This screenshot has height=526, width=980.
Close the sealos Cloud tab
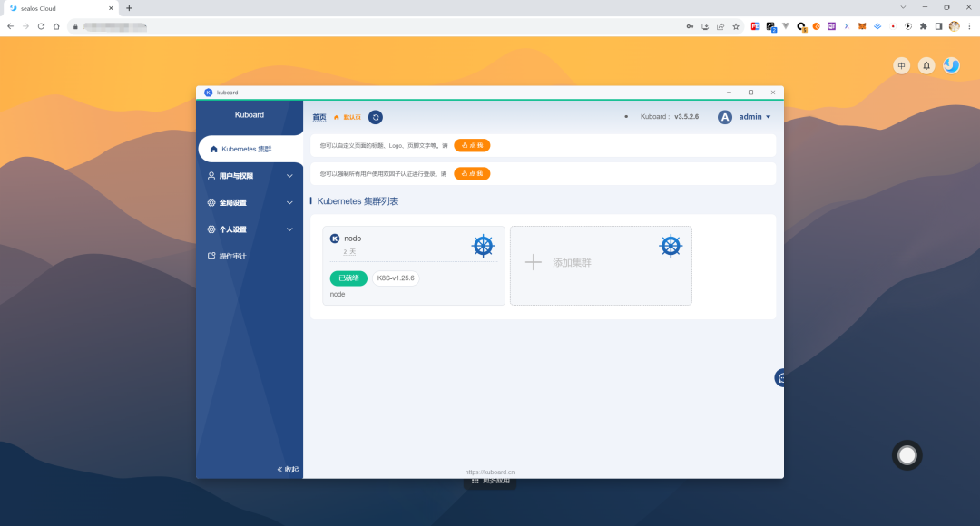111,8
